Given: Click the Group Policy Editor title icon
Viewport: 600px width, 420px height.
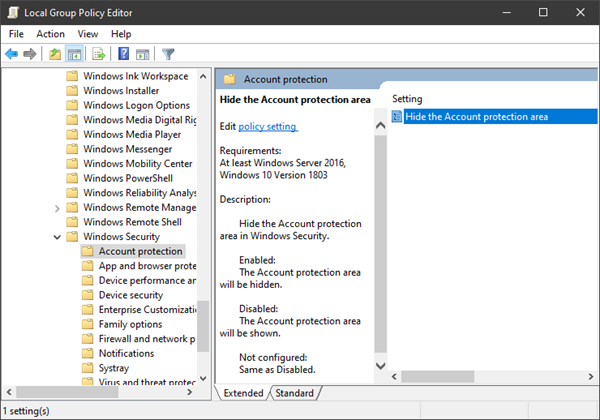Looking at the screenshot, I should [x=13, y=12].
